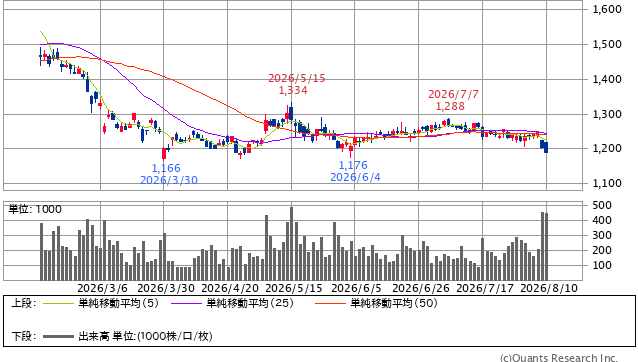Viewport: 638px width, 362px height.
Task: Click the 500 volume axis label
Action: pos(602,205)
